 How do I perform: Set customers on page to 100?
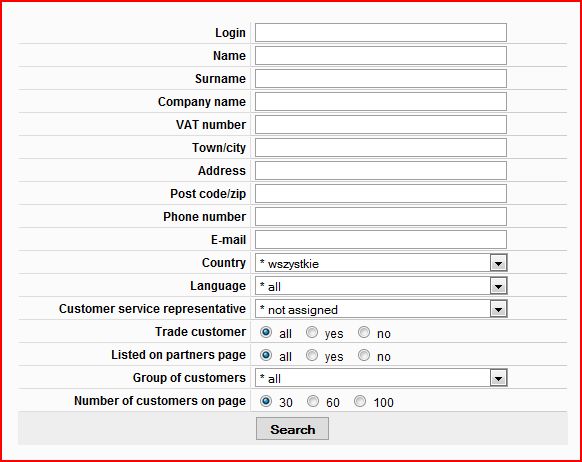click(x=360, y=401)
